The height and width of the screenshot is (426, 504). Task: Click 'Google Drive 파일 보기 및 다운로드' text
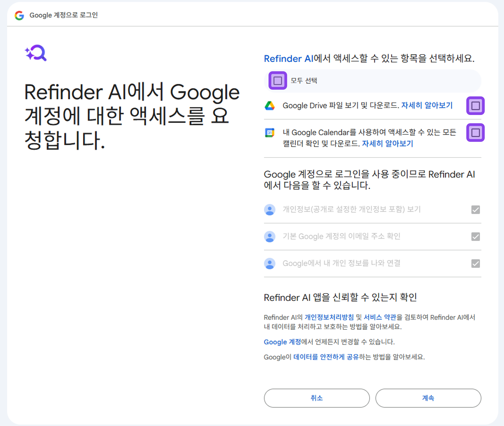pos(340,106)
